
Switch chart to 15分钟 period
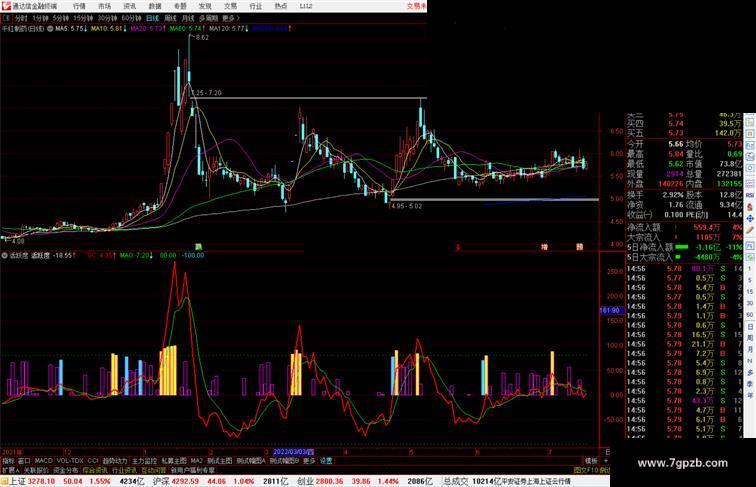83,18
